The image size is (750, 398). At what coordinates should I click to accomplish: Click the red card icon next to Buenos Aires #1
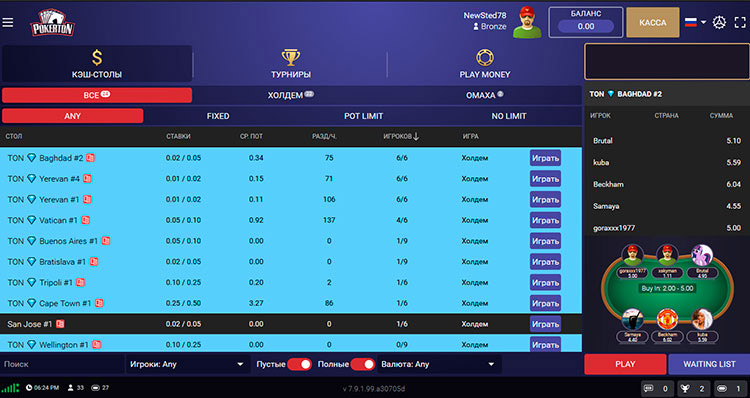106,241
